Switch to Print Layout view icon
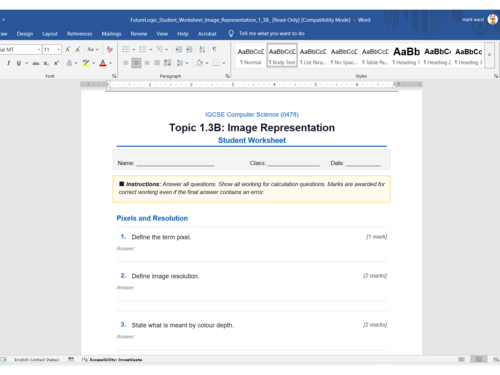 click(479, 359)
